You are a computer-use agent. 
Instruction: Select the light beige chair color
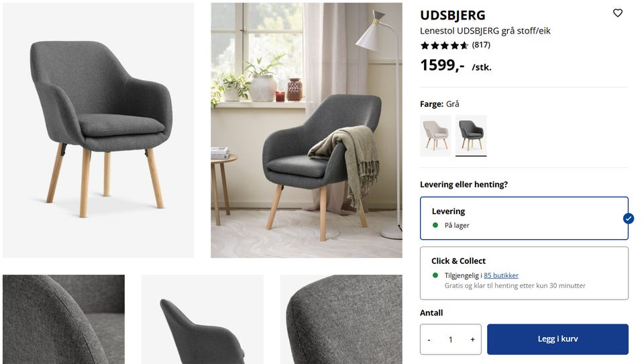coord(435,136)
